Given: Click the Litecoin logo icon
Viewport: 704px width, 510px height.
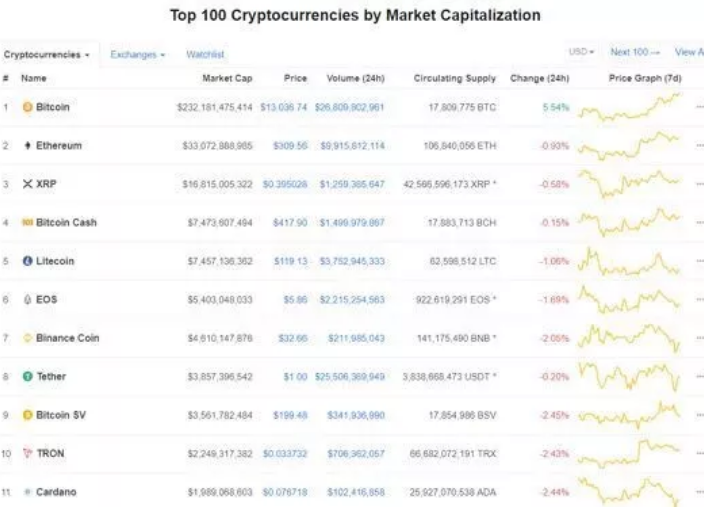Looking at the screenshot, I should (x=27, y=261).
